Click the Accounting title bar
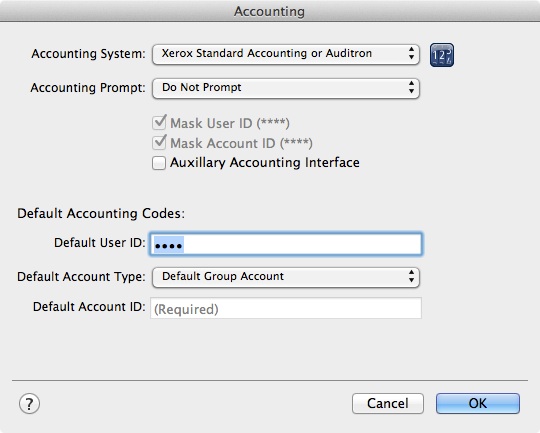Screen dimensions: 540x433 tap(270, 11)
